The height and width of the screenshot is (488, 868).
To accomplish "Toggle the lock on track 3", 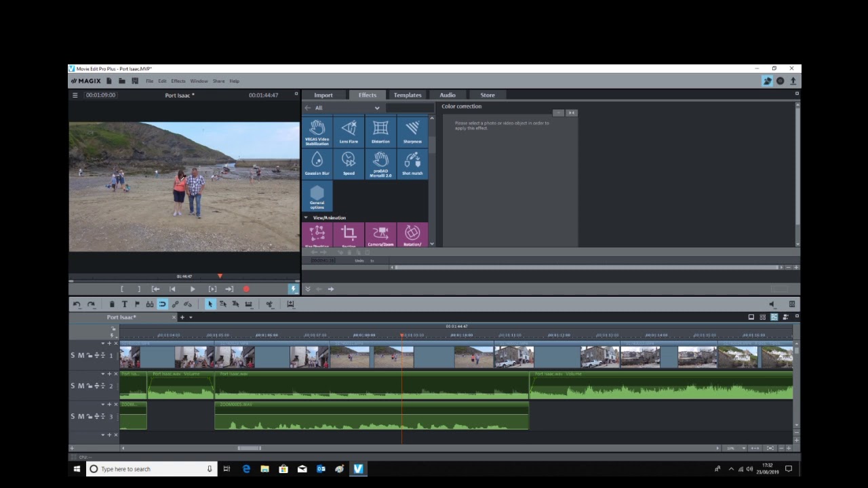I will pyautogui.click(x=90, y=416).
